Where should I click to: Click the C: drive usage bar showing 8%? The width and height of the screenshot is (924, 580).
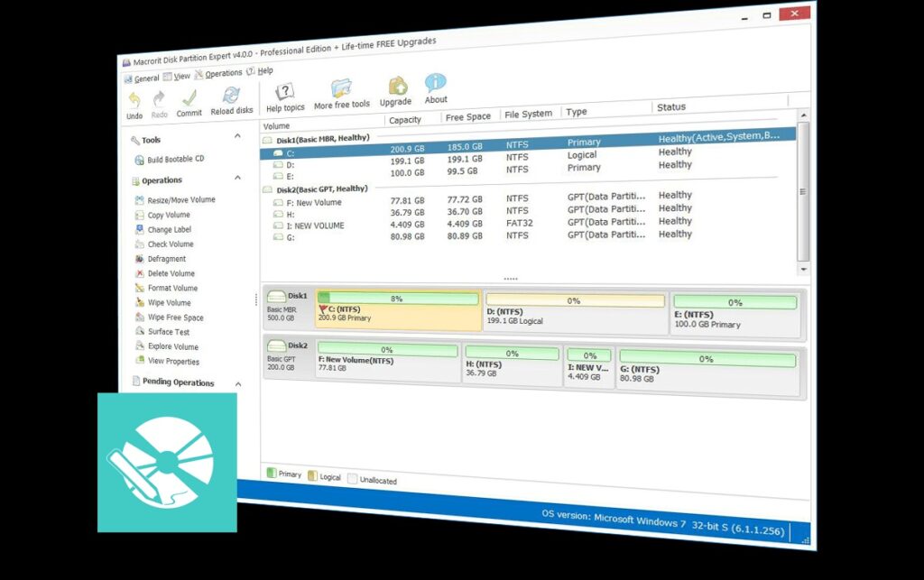[399, 298]
